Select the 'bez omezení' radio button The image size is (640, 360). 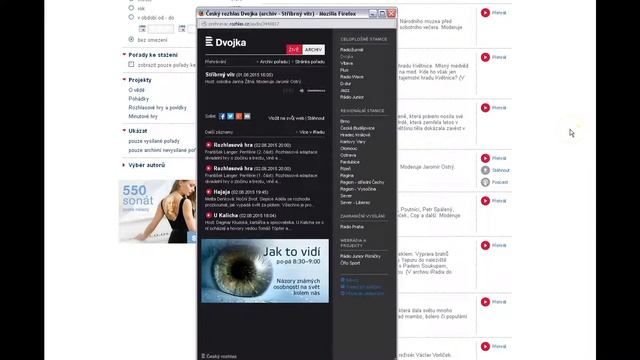[131, 39]
